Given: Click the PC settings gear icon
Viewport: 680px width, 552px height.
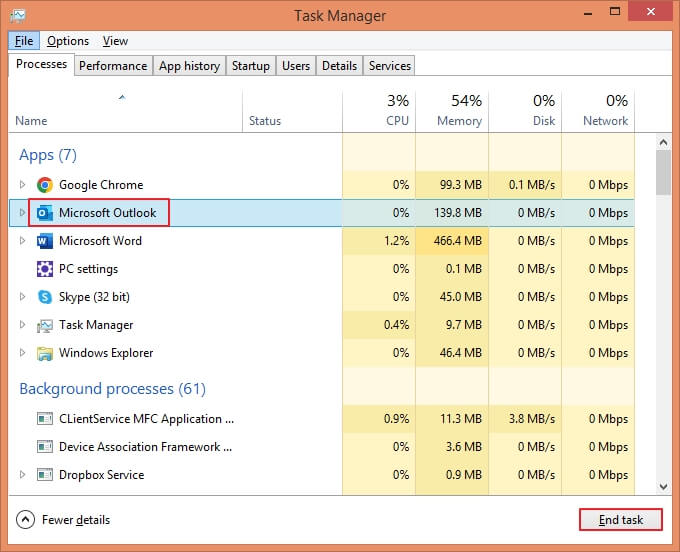Looking at the screenshot, I should pos(45,269).
